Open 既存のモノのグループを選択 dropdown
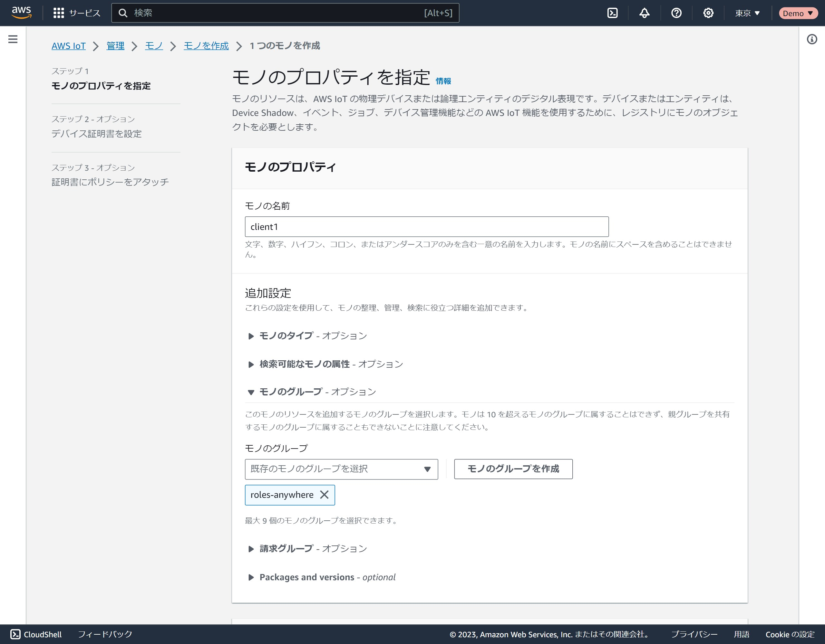This screenshot has width=825, height=644. pyautogui.click(x=341, y=469)
